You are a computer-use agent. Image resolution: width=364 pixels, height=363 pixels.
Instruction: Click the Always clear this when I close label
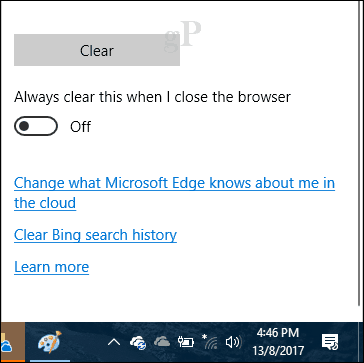coord(152,97)
